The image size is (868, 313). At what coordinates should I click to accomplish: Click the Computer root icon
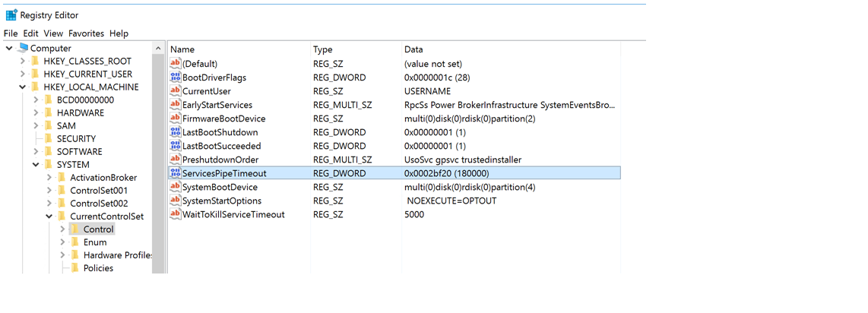pyautogui.click(x=23, y=48)
